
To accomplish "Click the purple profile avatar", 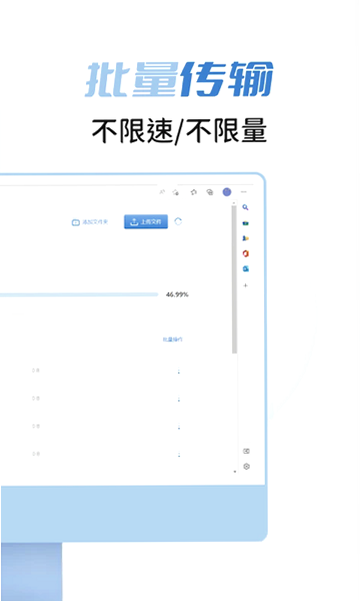I will point(227,192).
